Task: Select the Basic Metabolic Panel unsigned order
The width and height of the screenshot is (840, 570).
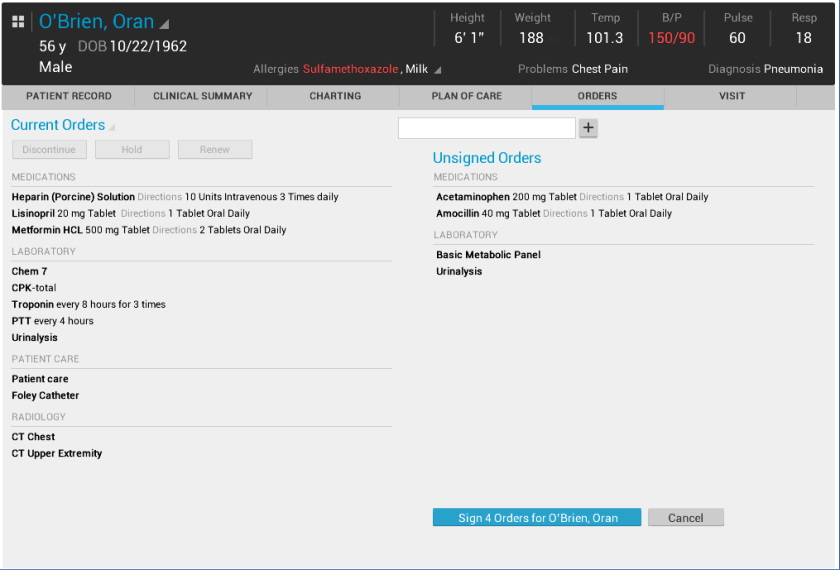Action: click(x=488, y=255)
